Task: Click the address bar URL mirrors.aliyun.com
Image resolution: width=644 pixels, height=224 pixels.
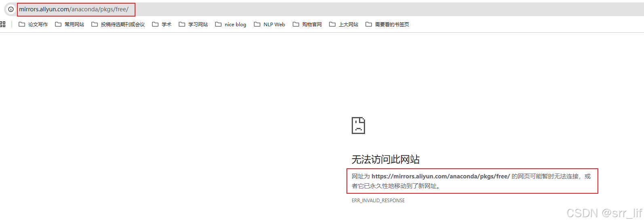Action: 74,9
